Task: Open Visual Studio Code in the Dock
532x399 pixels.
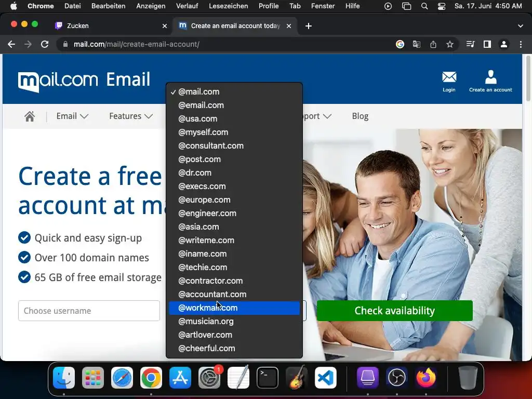Action: [325, 378]
